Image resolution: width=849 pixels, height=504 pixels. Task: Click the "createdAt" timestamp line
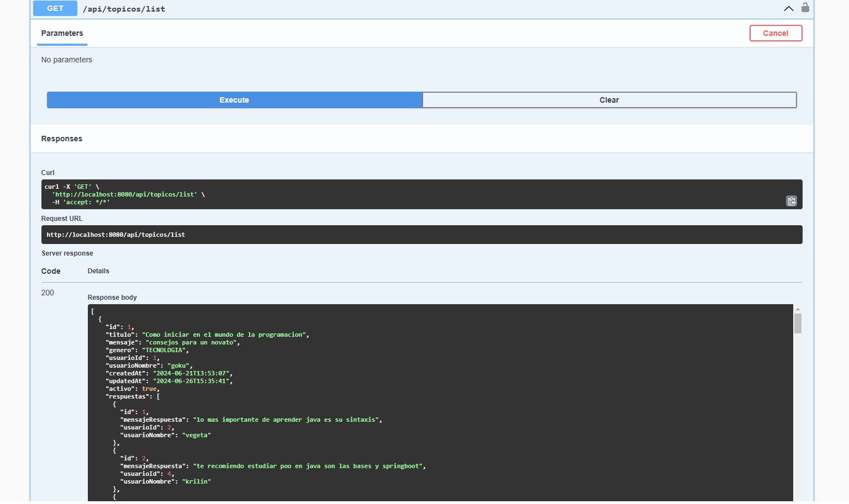(x=169, y=373)
